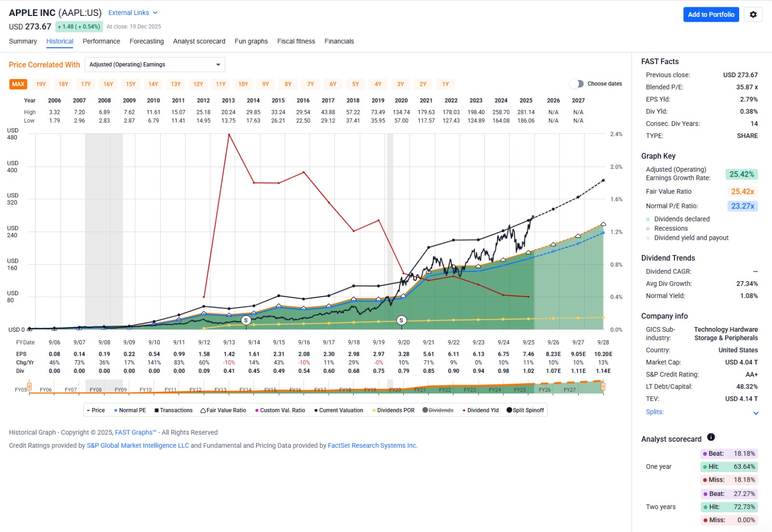The width and height of the screenshot is (772, 532).
Task: Select the 10Y time range button
Action: click(243, 84)
